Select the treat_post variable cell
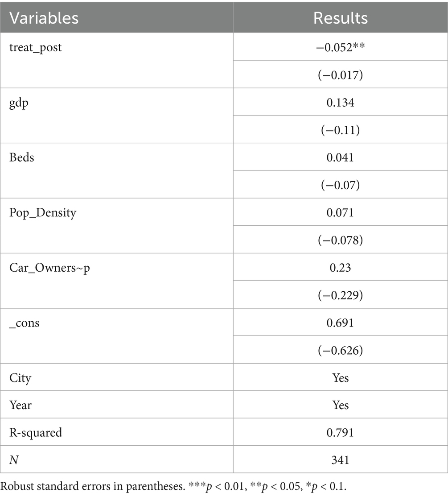The height and width of the screenshot is (497, 448). click(36, 47)
